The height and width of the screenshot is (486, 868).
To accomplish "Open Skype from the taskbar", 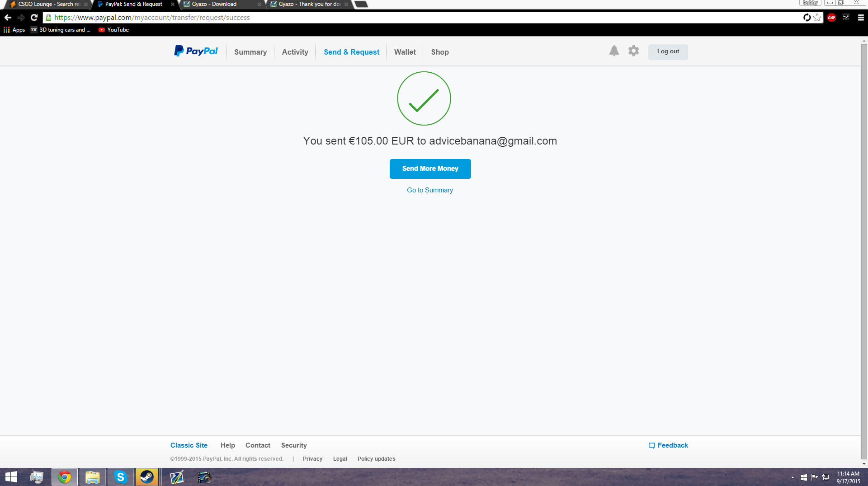I will click(120, 477).
